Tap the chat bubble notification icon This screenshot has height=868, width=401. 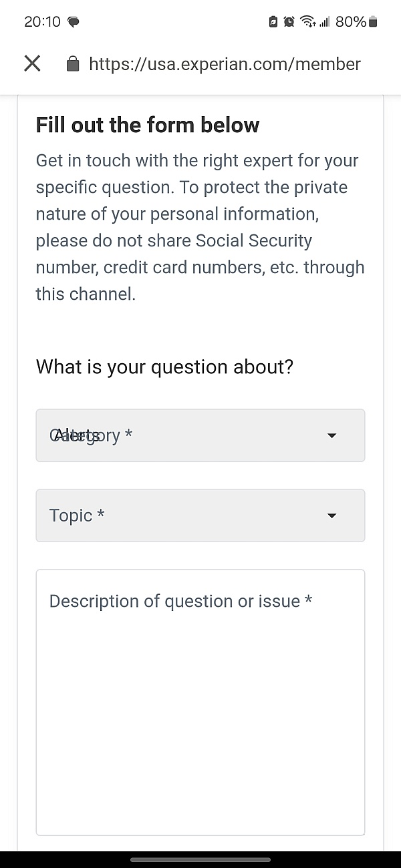74,22
